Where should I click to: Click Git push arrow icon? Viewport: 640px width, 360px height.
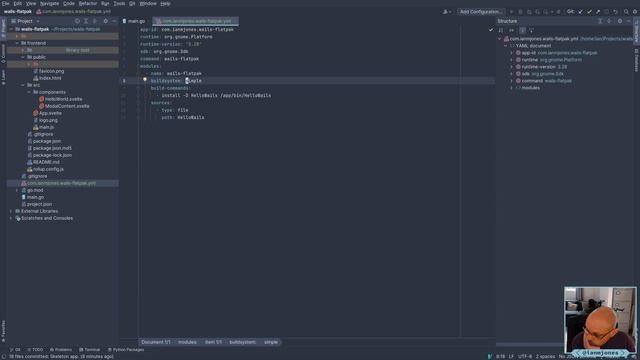pyautogui.click(x=598, y=12)
